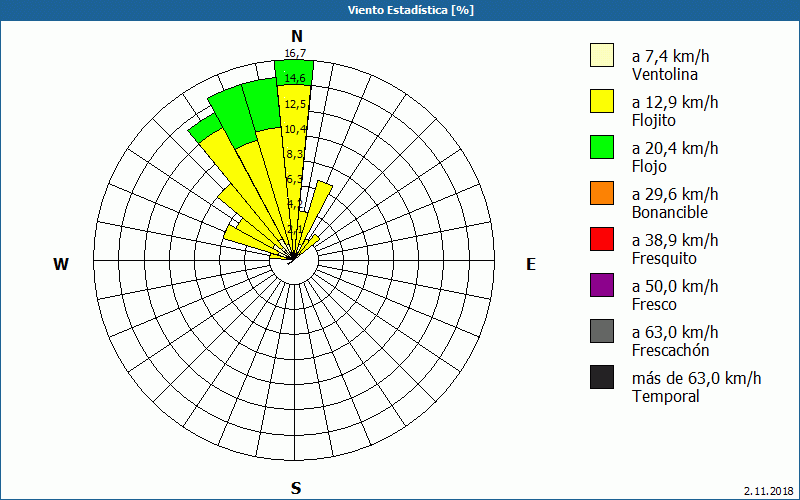The height and width of the screenshot is (500, 800).
Task: Click the Ventolina label
Action: (x=665, y=74)
